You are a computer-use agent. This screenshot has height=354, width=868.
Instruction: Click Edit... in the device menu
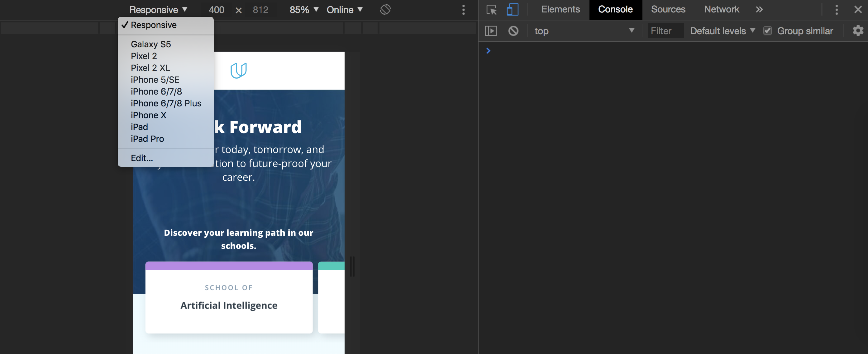tap(141, 158)
